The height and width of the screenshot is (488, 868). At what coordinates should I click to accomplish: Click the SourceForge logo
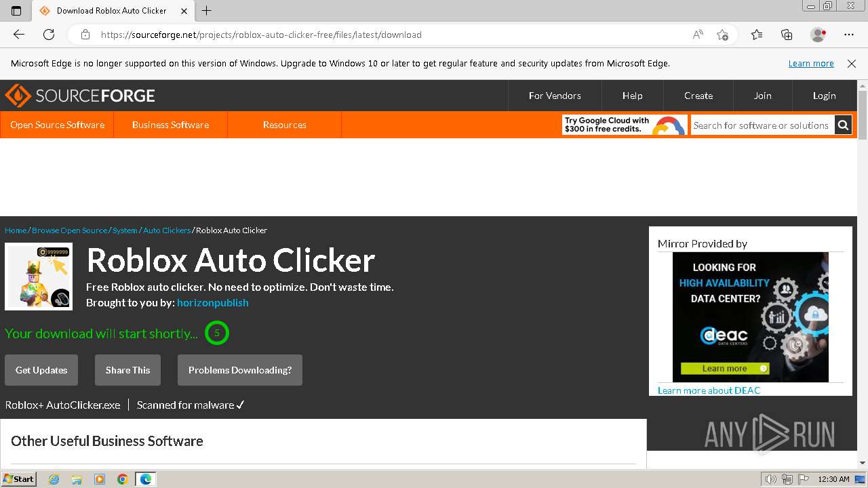point(80,96)
